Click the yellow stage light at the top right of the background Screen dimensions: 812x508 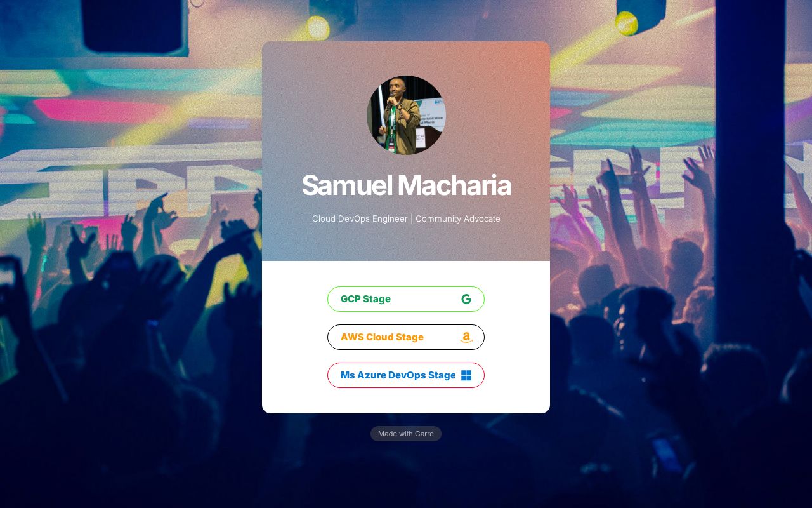[625, 23]
